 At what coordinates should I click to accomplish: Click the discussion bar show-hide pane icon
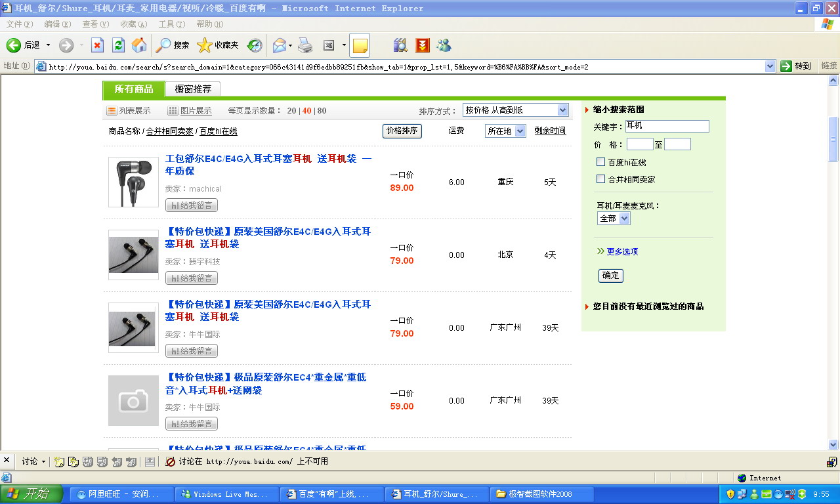(150, 461)
